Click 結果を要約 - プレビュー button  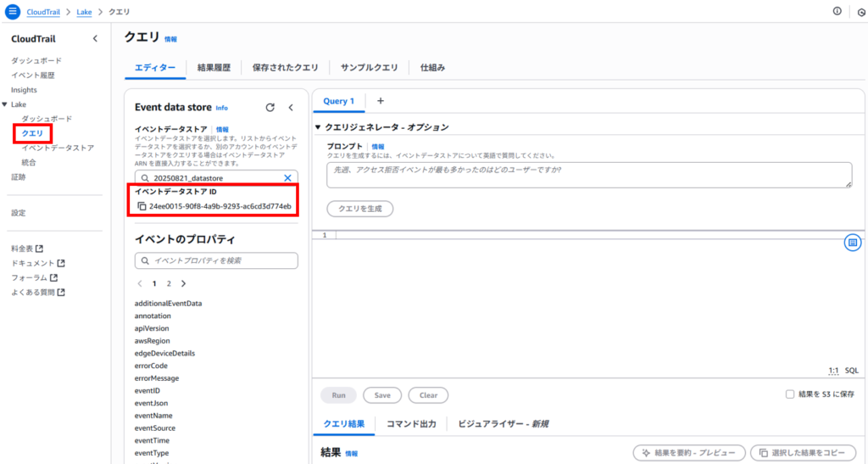point(689,453)
